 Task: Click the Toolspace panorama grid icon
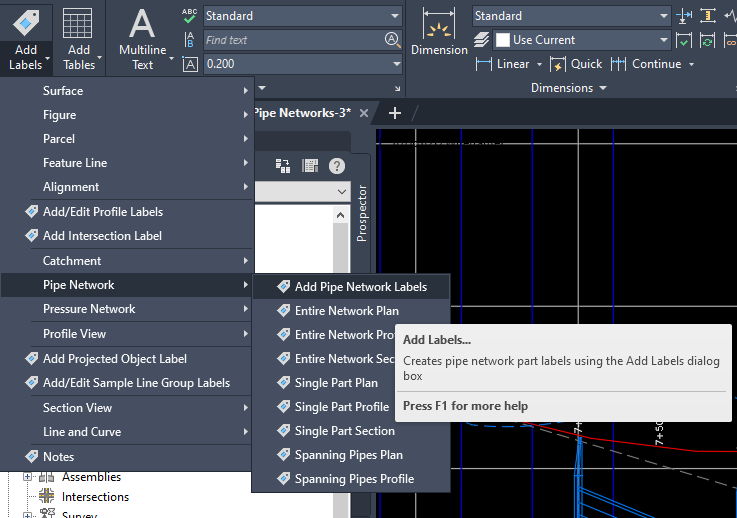(x=310, y=165)
